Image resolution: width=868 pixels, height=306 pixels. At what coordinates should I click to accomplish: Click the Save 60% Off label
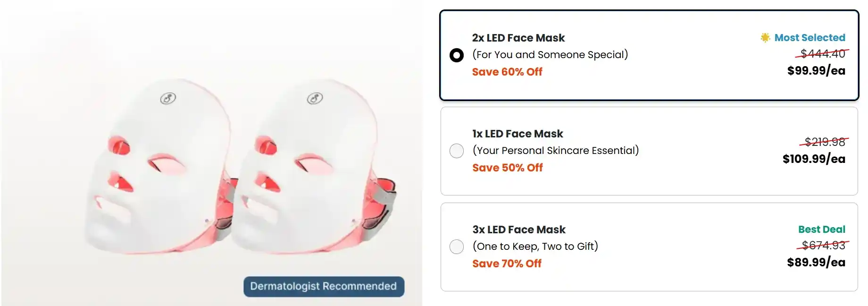[x=507, y=72]
